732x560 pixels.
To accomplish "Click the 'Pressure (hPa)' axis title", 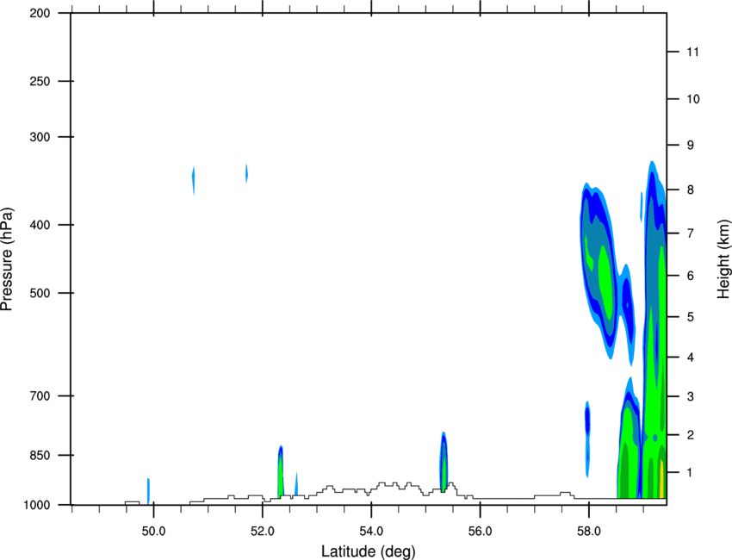I will [7, 259].
